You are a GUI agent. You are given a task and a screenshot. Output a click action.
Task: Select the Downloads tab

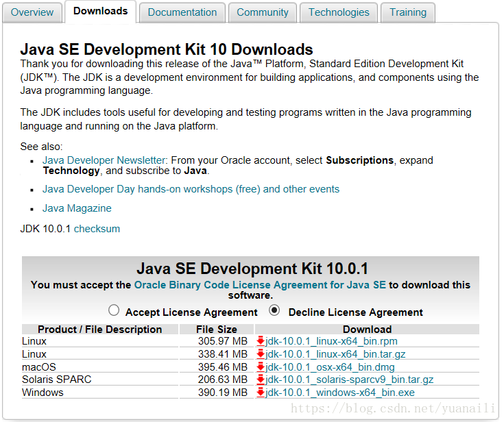(101, 11)
